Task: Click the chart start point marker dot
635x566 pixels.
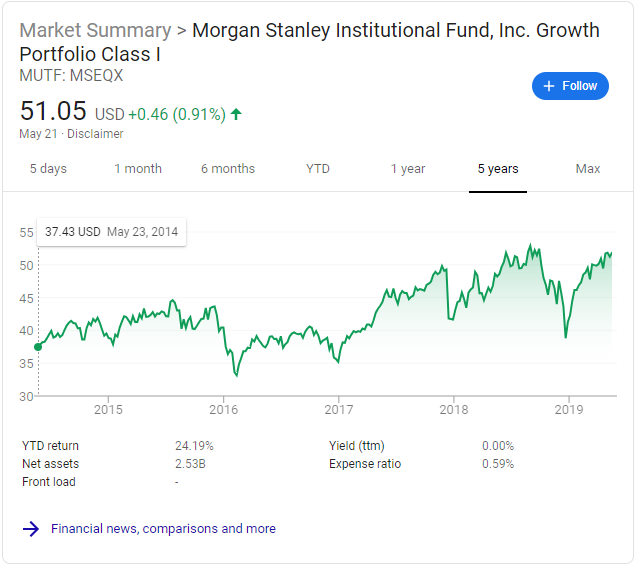Action: [38, 347]
